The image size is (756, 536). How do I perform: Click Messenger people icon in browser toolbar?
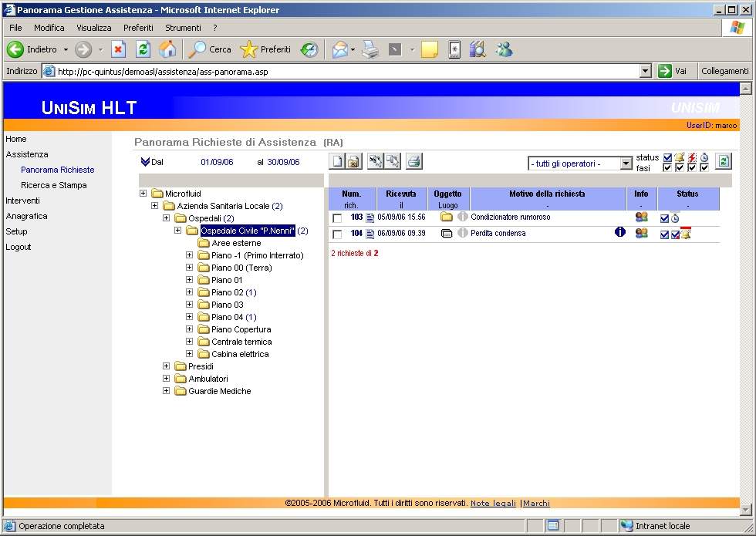(x=505, y=49)
